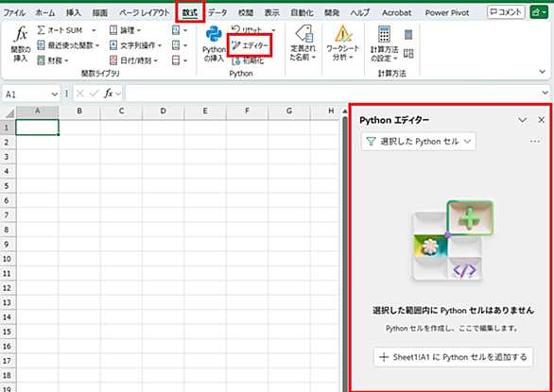Switch to the 校閲 tab

click(246, 13)
